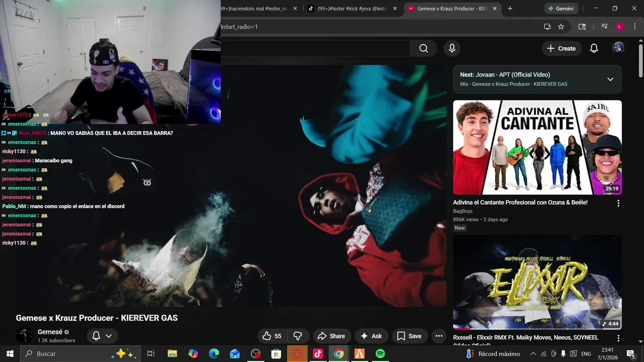
Task: Like the KIEREVER GAS video
Action: click(272, 336)
